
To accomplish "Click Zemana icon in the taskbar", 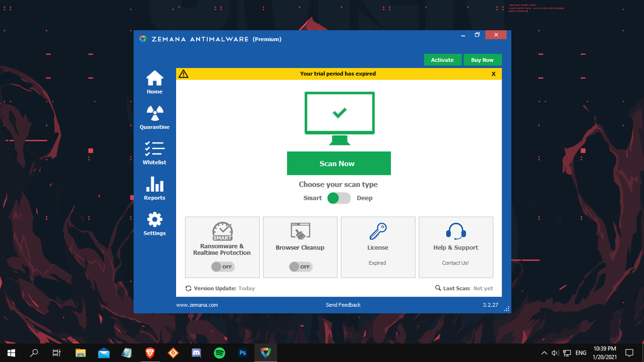I will pyautogui.click(x=266, y=353).
